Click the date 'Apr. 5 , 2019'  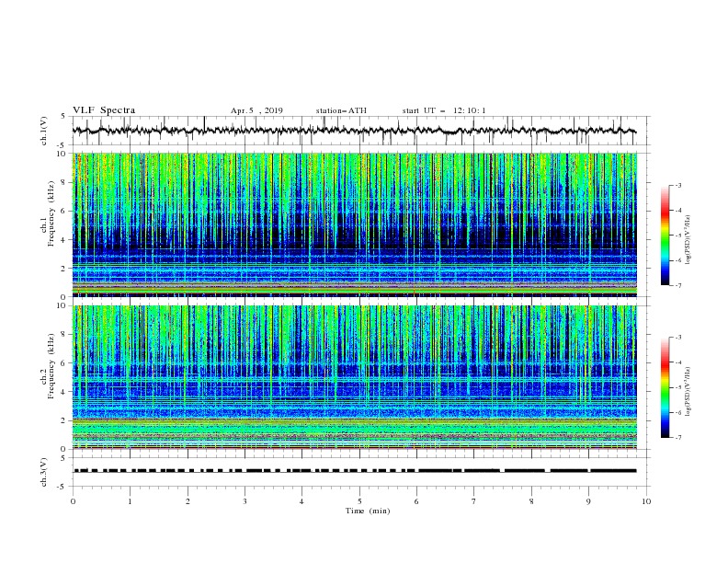tap(256, 110)
